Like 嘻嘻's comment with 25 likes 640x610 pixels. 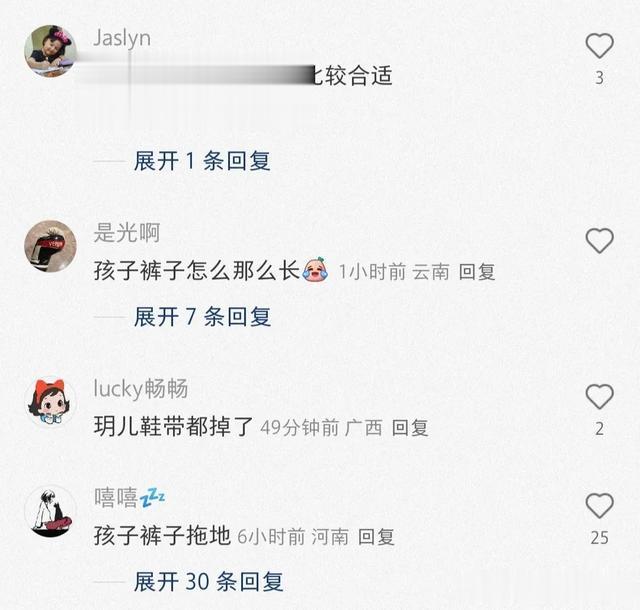coord(599,506)
